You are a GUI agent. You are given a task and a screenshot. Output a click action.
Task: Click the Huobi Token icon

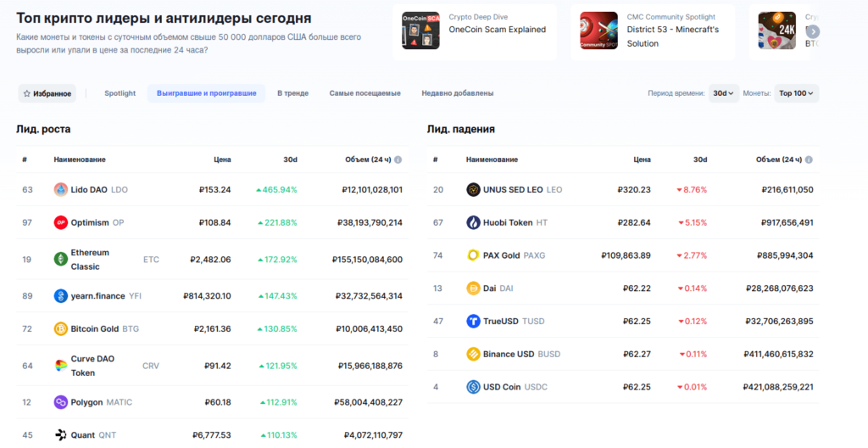click(473, 222)
